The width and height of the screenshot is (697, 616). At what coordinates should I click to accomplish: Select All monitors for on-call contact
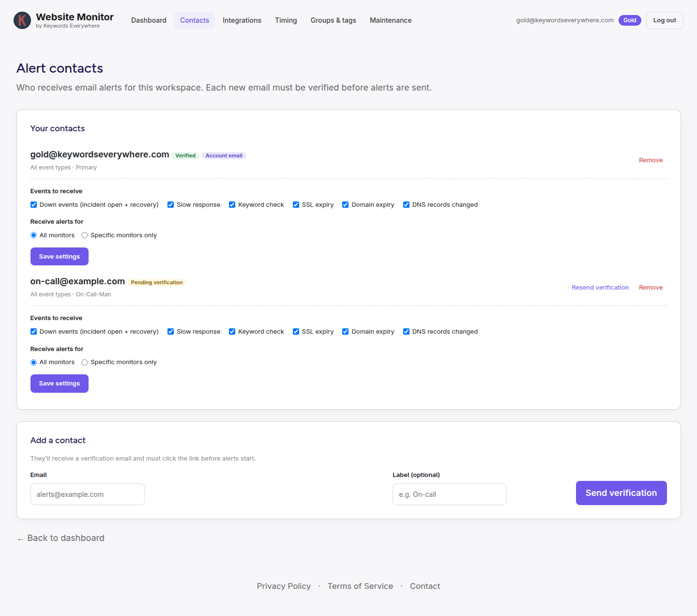pos(34,362)
